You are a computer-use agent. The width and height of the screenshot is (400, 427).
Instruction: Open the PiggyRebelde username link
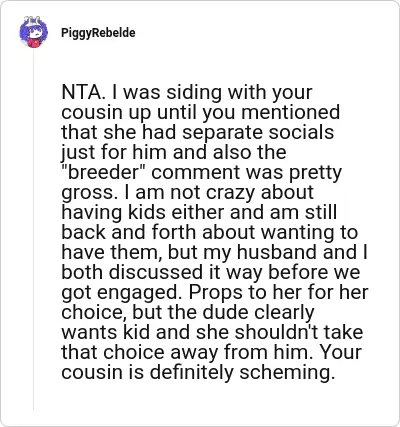point(98,33)
